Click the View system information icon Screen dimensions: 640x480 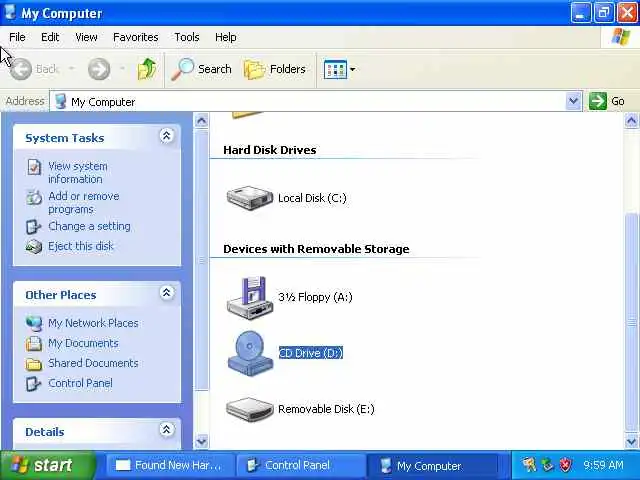34,167
